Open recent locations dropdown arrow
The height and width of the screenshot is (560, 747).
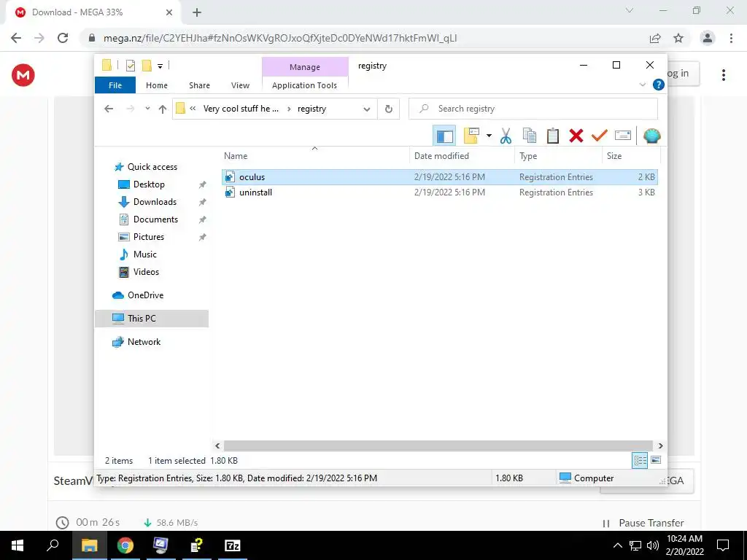(x=147, y=109)
